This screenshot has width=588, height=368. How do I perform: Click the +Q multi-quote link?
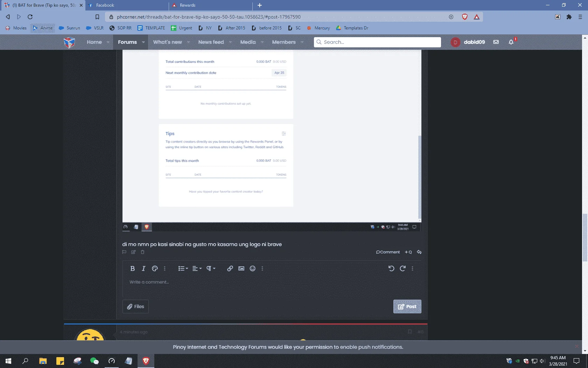[x=408, y=252]
